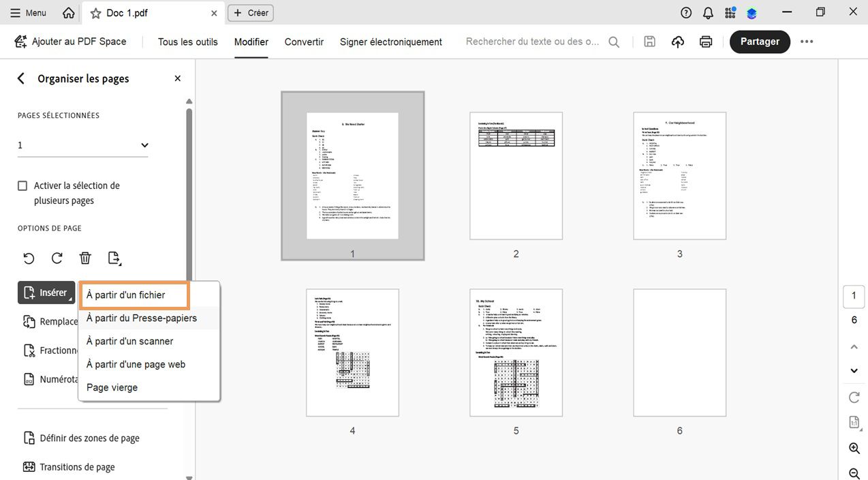Click the Fractionner scissors icon
This screenshot has width=868, height=480.
click(28, 350)
